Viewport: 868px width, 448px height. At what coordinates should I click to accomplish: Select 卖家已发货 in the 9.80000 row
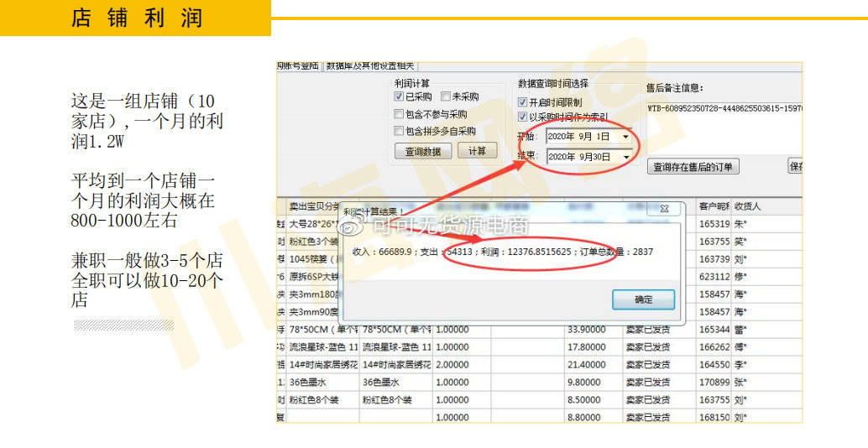pyautogui.click(x=659, y=383)
